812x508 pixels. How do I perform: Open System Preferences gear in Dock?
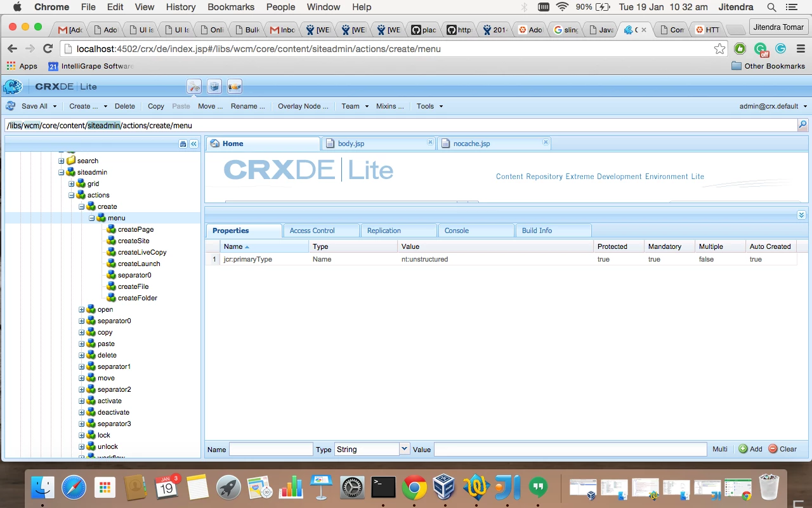(x=352, y=488)
